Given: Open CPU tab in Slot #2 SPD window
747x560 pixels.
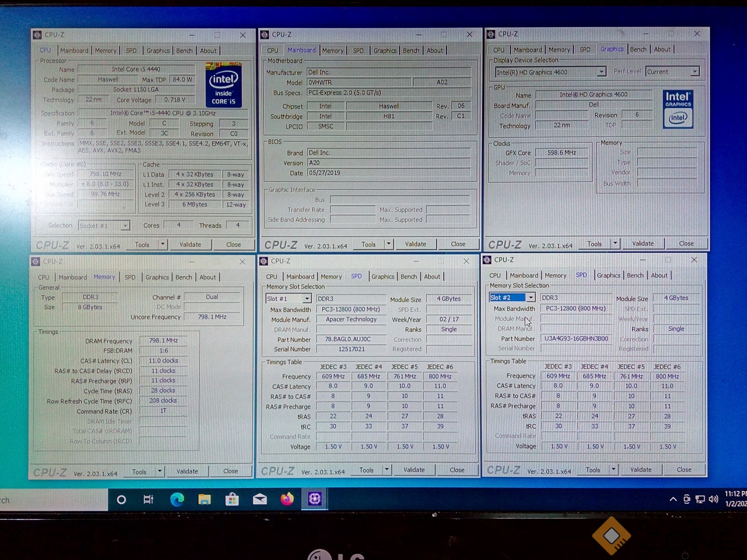Looking at the screenshot, I should 495,276.
